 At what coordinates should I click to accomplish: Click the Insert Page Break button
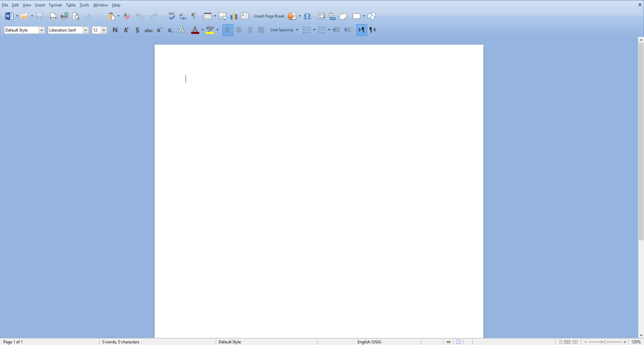(x=269, y=16)
